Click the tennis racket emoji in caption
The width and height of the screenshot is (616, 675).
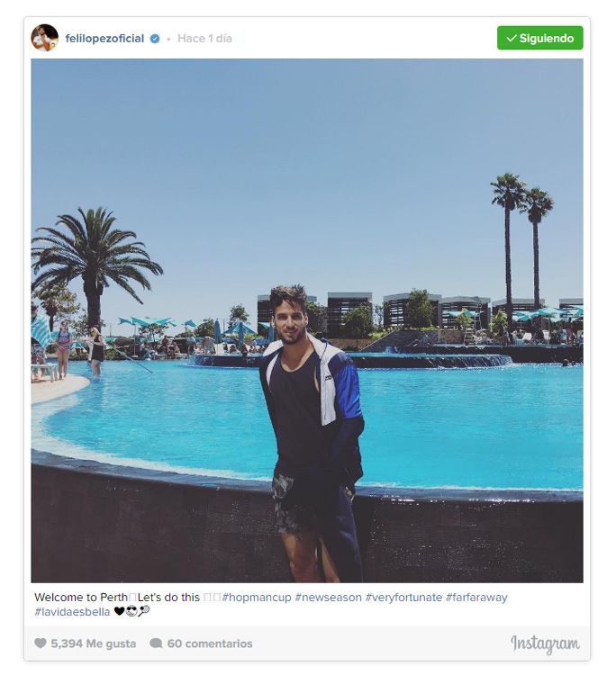(144, 611)
